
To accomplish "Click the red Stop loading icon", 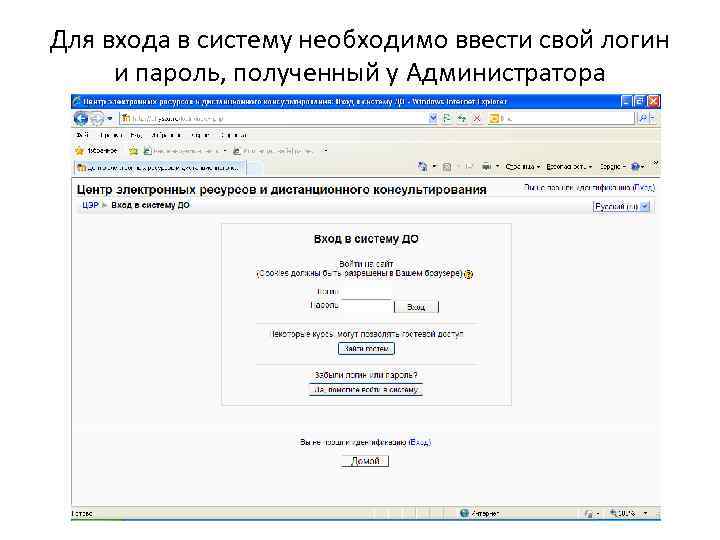I will click(x=477, y=118).
